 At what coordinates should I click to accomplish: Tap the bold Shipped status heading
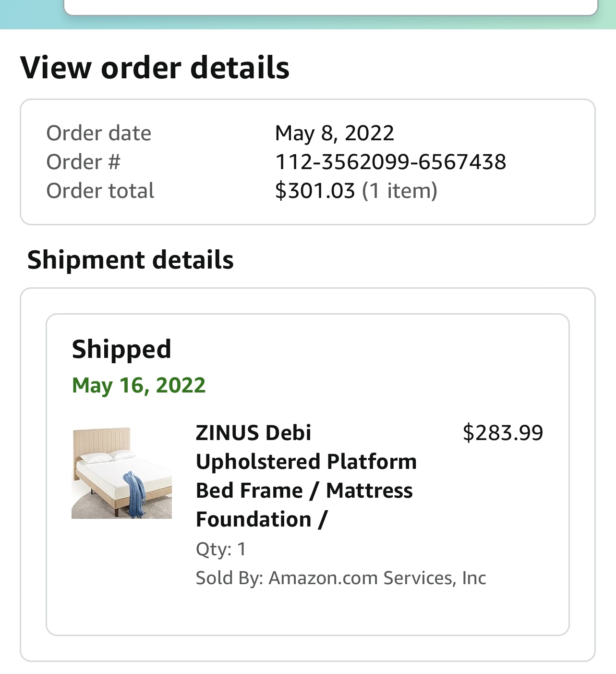tap(121, 349)
